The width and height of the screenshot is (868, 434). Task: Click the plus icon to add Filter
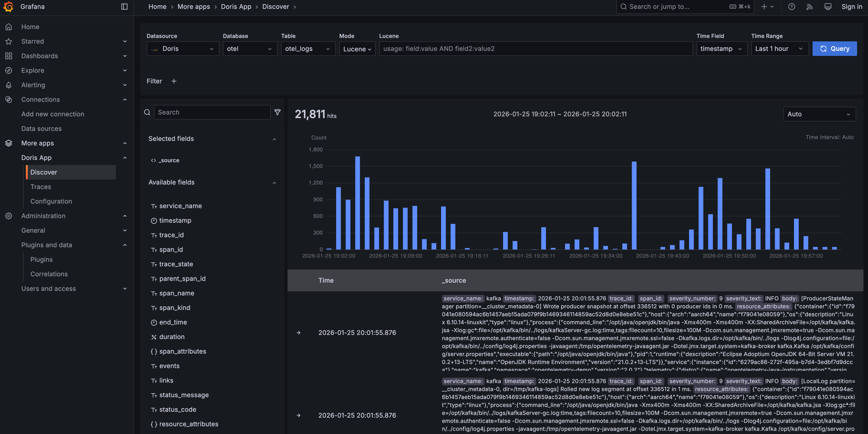click(x=174, y=81)
